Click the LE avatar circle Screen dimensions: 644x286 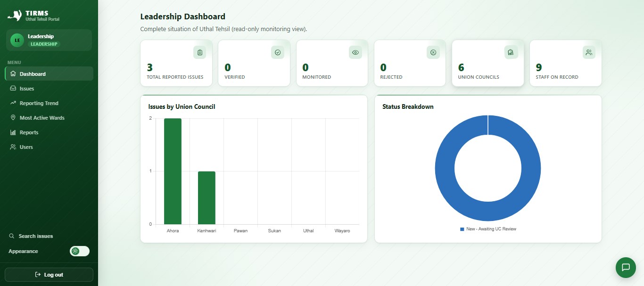pyautogui.click(x=17, y=40)
